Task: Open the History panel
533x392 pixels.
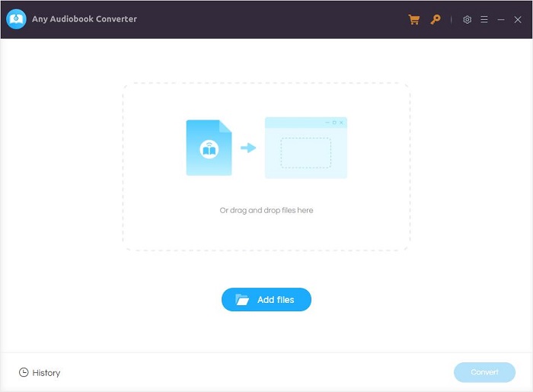Action: pos(40,373)
